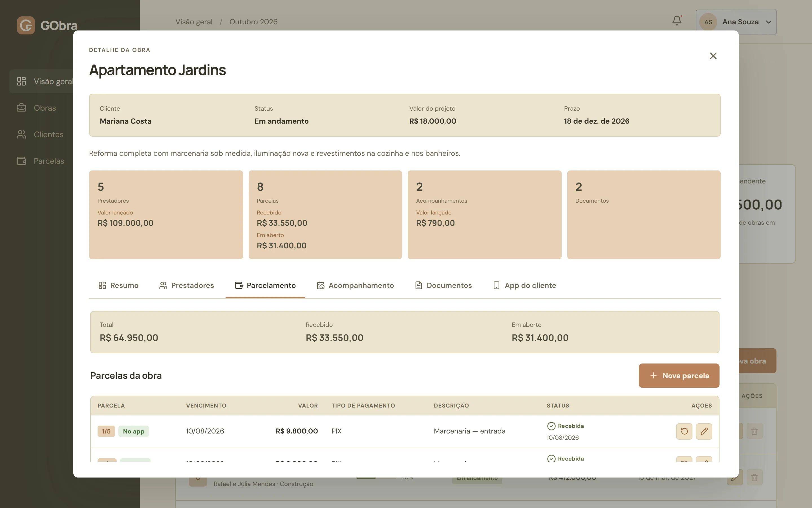Click the Visão geral breadcrumb

(194, 22)
